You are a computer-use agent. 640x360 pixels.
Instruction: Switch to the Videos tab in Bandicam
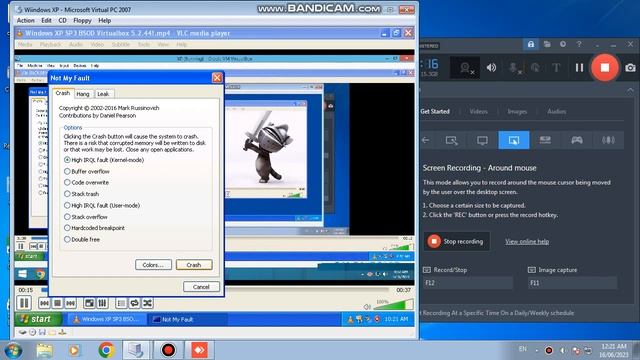478,111
